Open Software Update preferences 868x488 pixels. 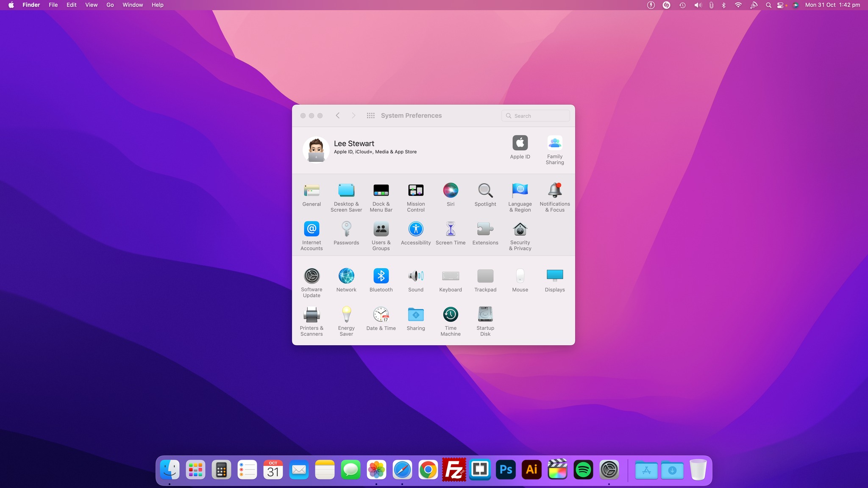(312, 283)
